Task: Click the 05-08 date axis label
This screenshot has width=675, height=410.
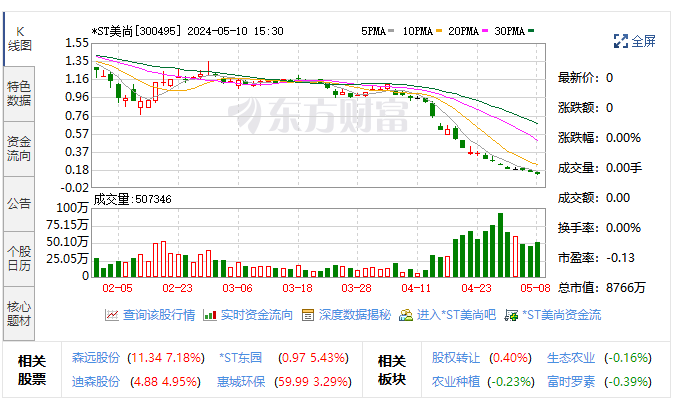Action: click(x=535, y=288)
